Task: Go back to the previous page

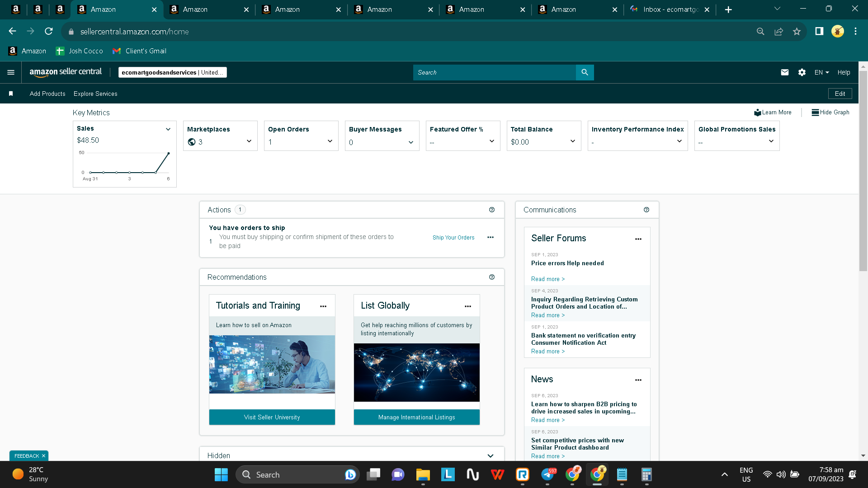Action: click(13, 31)
